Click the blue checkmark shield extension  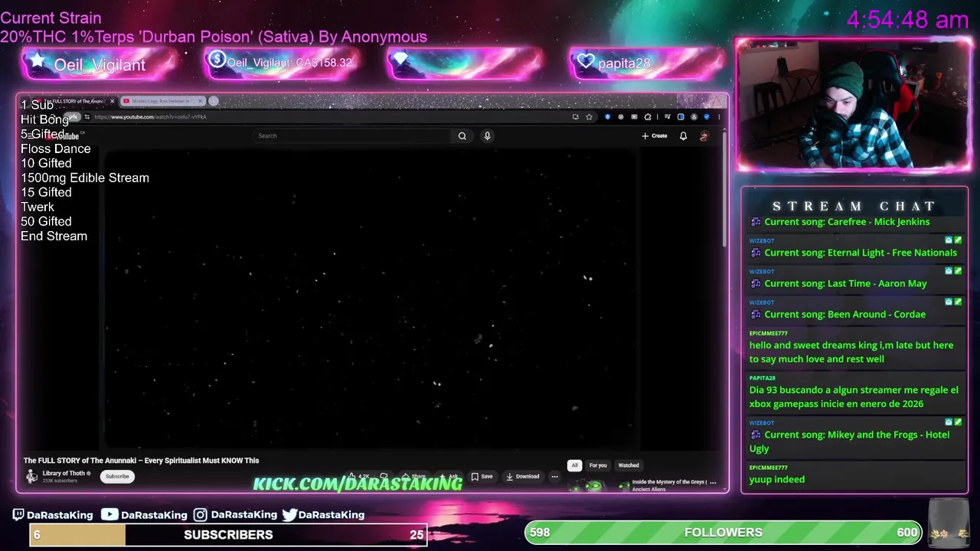click(707, 117)
